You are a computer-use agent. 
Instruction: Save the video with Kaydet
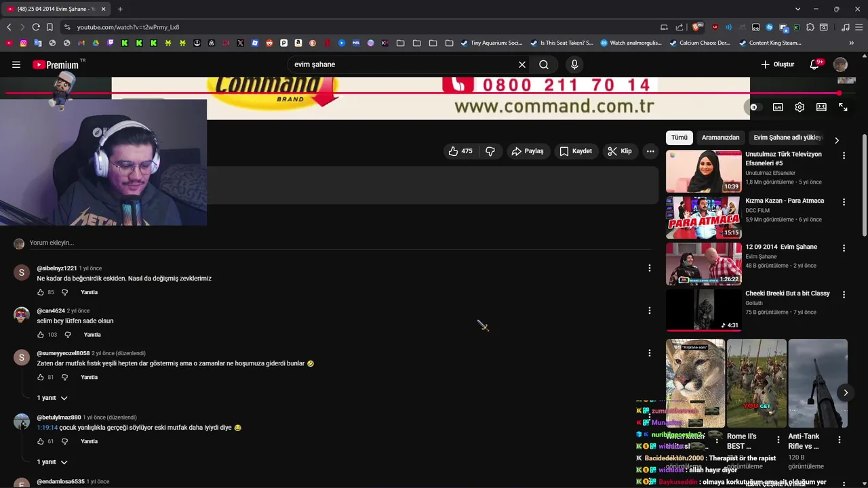coord(576,151)
